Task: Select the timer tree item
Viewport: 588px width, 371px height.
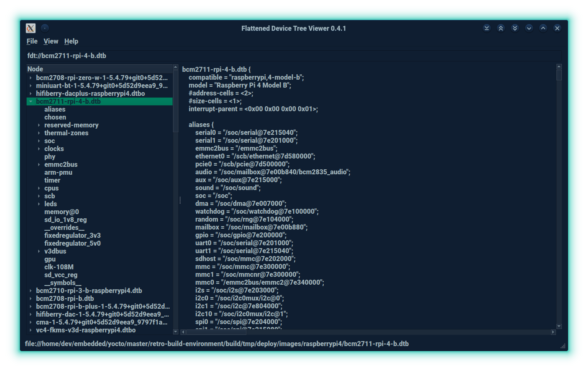Action: [52, 180]
